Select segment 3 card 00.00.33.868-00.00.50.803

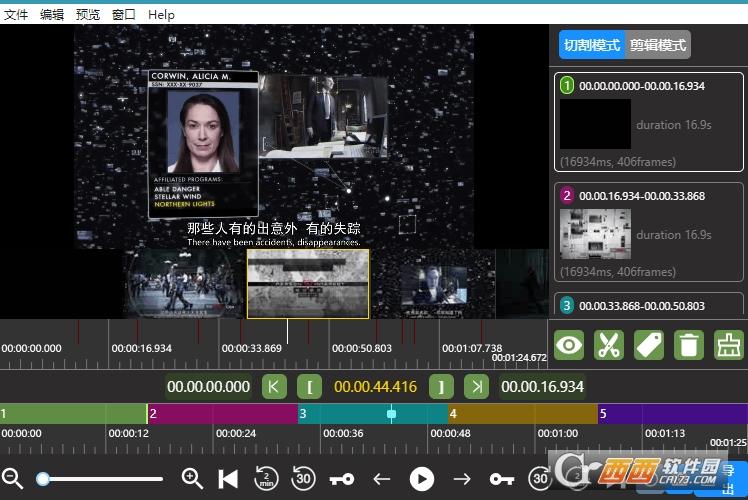(649, 303)
